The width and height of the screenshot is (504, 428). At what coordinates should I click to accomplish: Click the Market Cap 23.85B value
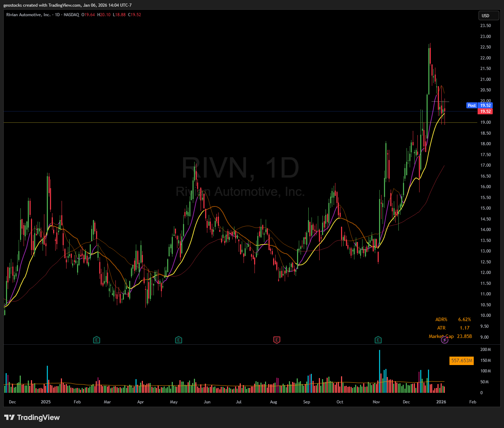click(464, 337)
